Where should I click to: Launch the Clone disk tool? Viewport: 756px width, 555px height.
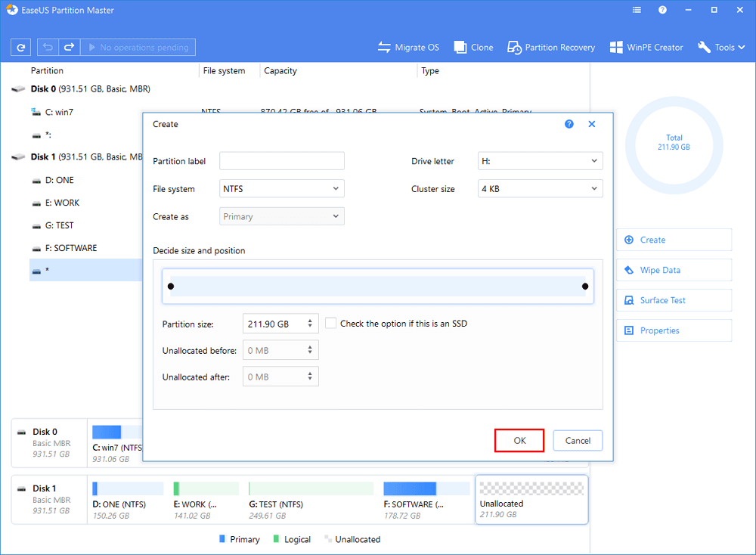473,47
